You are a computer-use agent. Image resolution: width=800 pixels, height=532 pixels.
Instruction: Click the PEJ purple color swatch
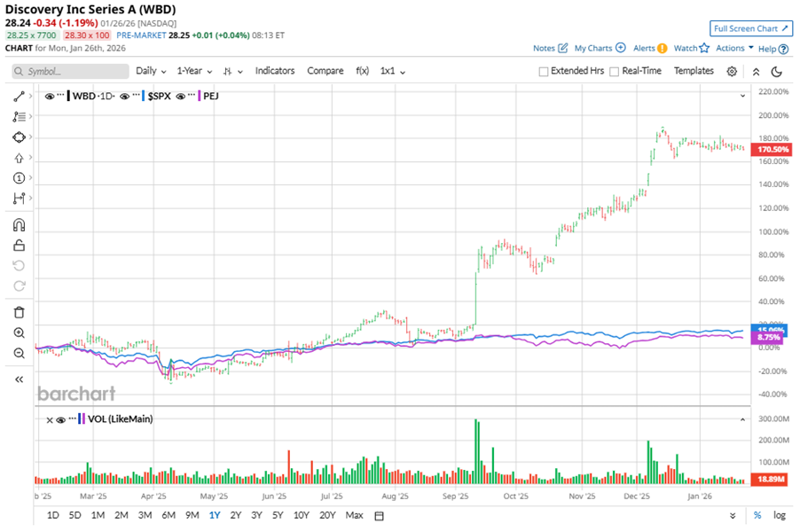coord(199,96)
